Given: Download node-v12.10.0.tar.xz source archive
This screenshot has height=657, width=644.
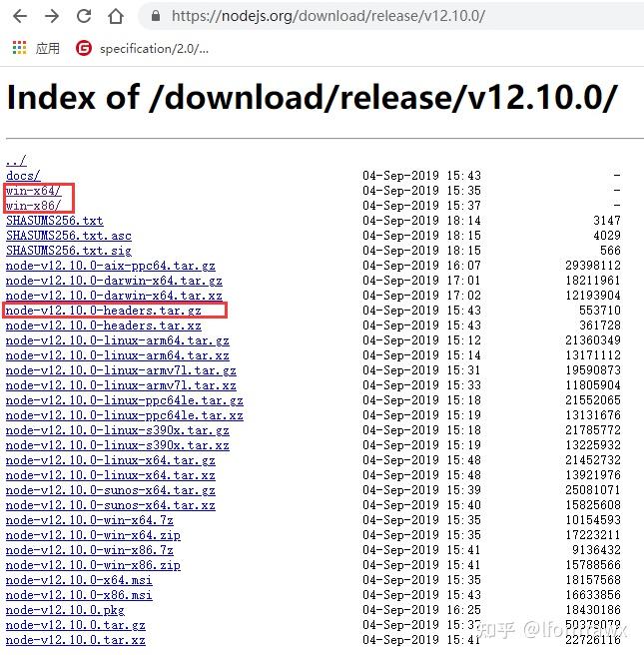Looking at the screenshot, I should coord(76,641).
